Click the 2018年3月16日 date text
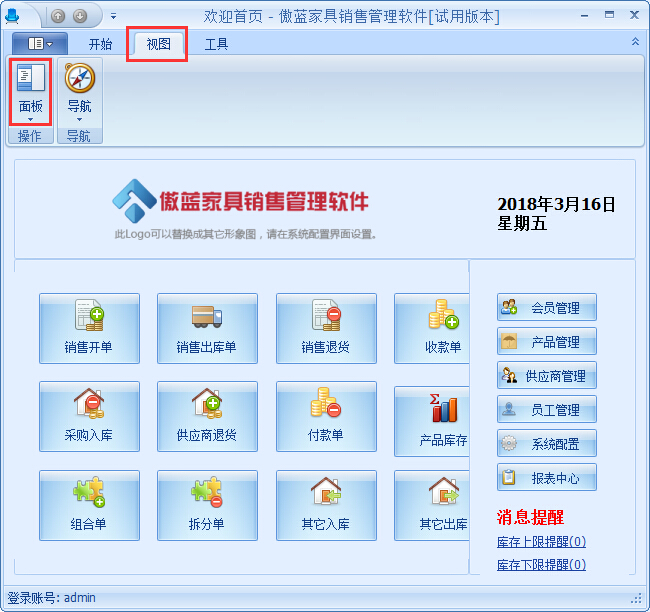This screenshot has width=650, height=612. (556, 204)
